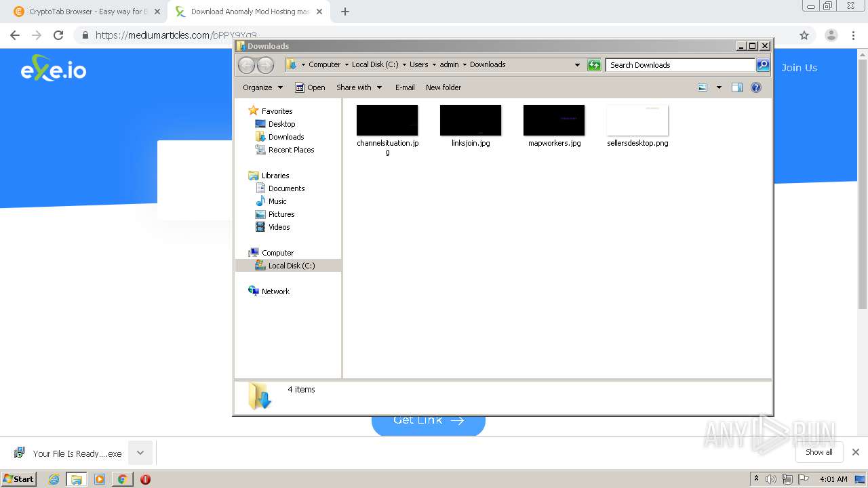
Task: Select Network in navigation pane
Action: coord(269,291)
